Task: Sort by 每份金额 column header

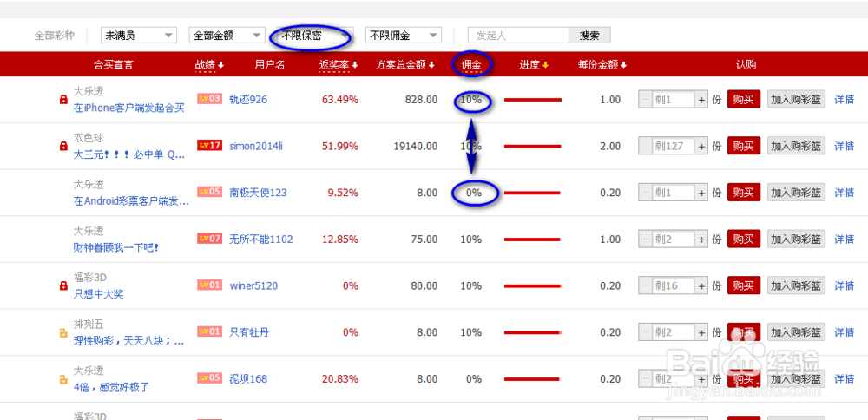Action: (602, 65)
